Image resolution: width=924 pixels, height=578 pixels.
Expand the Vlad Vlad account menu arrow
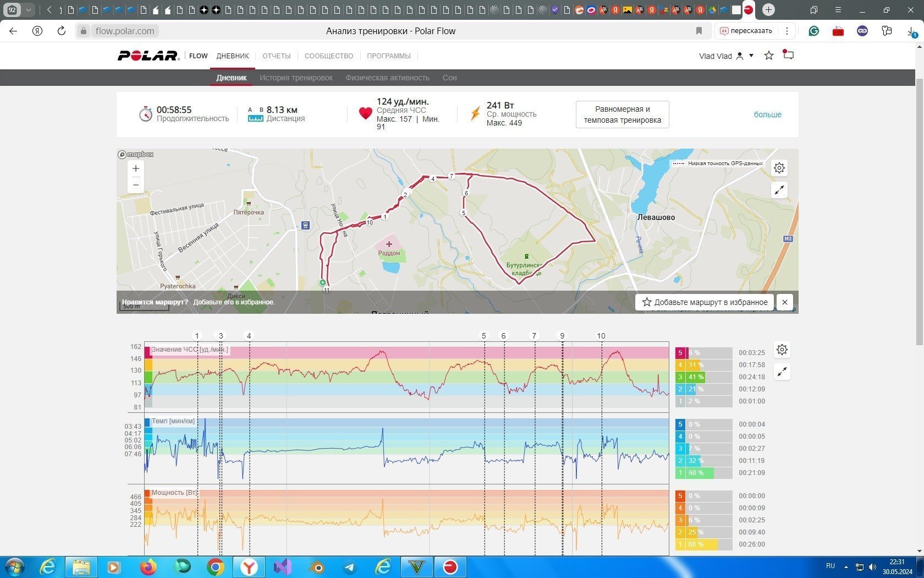click(x=751, y=56)
